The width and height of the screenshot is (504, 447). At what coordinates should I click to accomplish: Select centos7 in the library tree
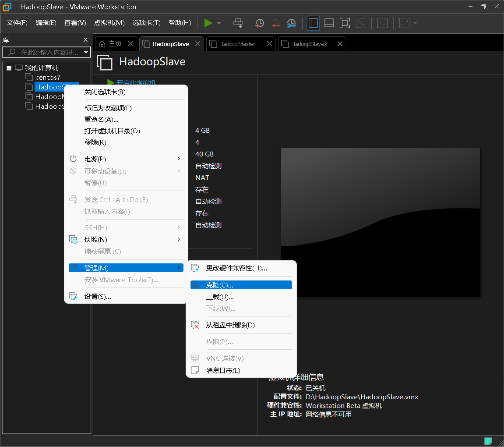pos(48,78)
